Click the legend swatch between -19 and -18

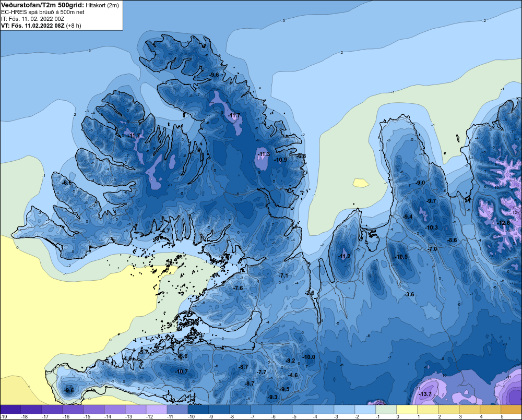pyautogui.click(x=10, y=410)
